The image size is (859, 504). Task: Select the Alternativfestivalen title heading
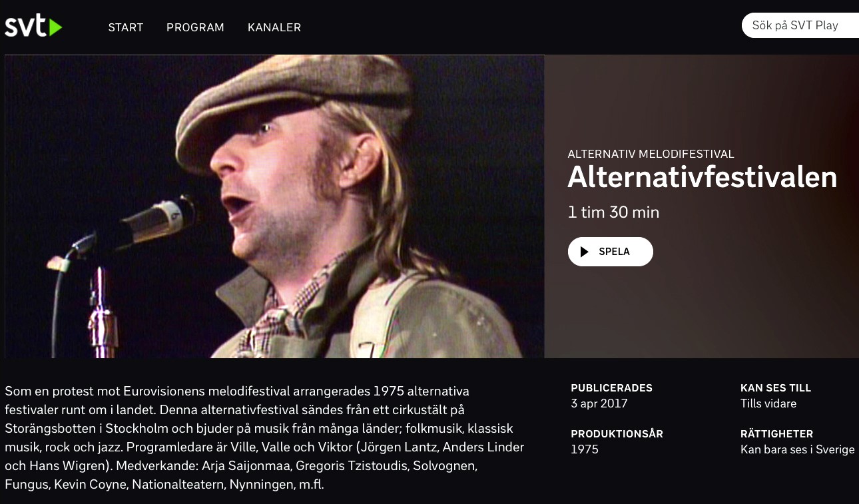pyautogui.click(x=703, y=177)
